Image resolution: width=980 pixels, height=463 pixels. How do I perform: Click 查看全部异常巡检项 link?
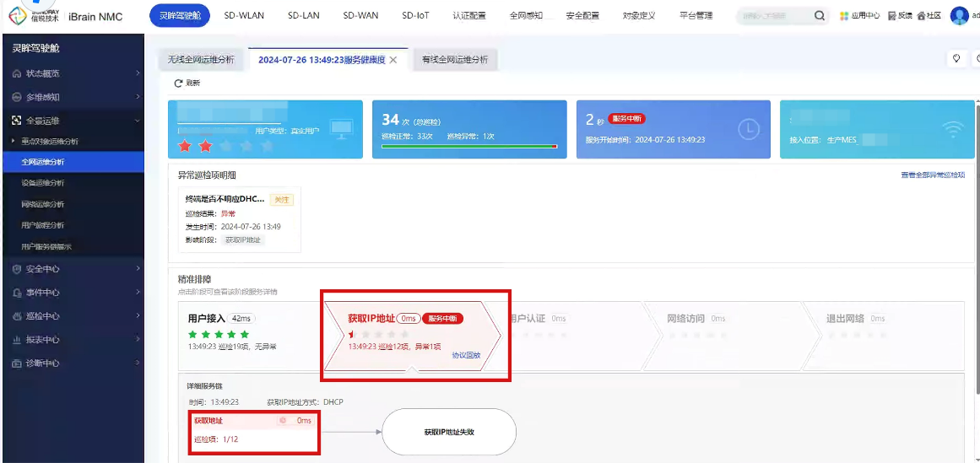tap(933, 175)
